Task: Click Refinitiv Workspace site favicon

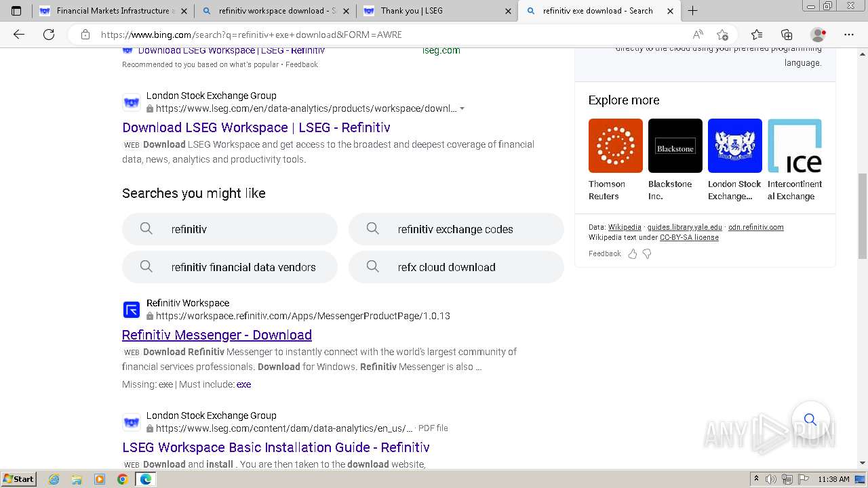Action: (132, 310)
